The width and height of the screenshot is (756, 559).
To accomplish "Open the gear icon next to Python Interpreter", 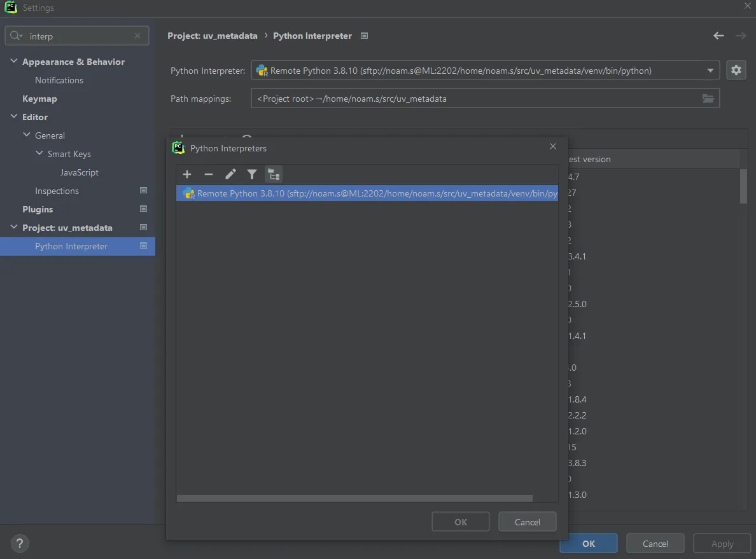I will coord(736,71).
